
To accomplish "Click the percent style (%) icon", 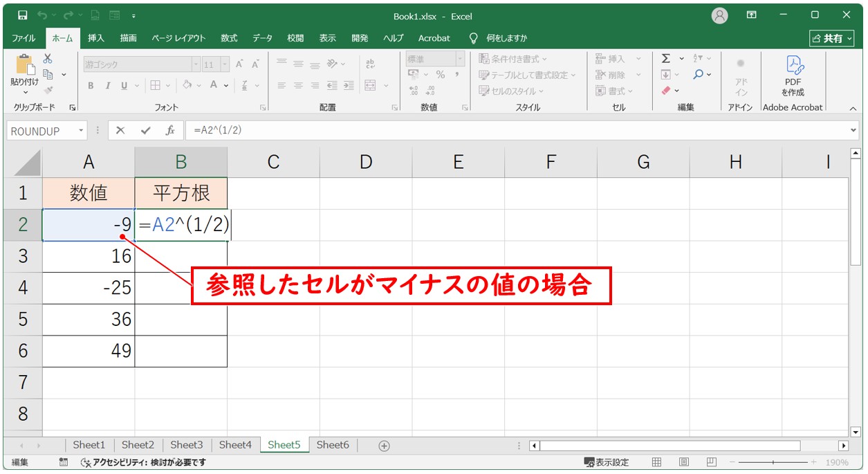I will tap(440, 74).
